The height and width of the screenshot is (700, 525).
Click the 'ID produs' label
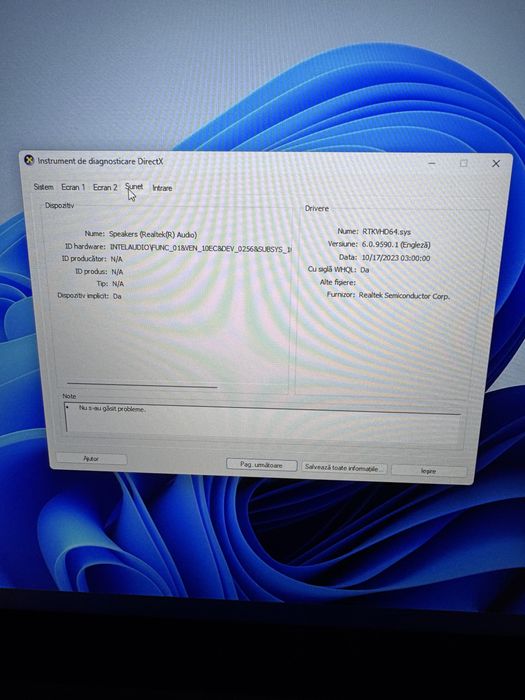pos(91,271)
